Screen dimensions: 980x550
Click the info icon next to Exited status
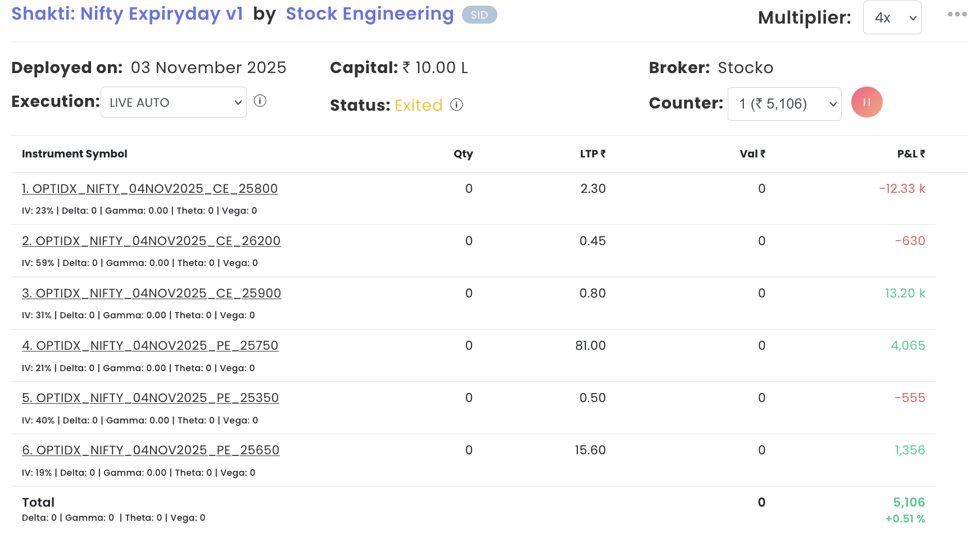coord(457,105)
